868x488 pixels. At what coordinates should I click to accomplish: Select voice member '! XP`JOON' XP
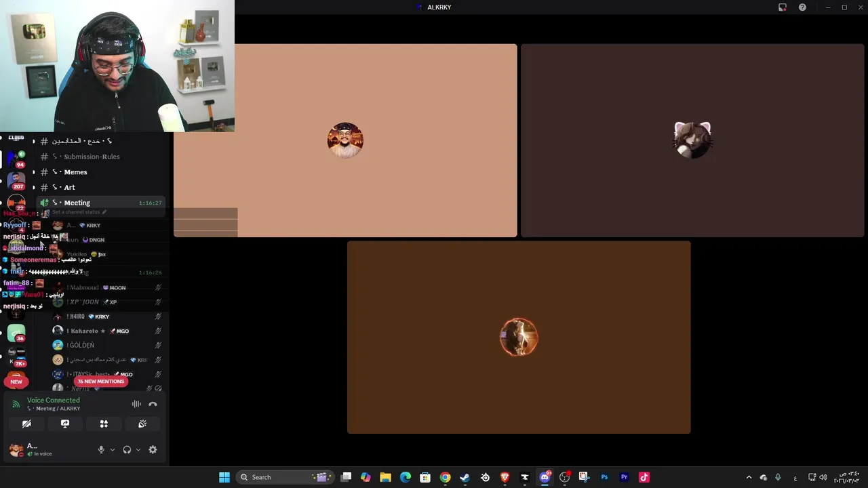pos(107,302)
